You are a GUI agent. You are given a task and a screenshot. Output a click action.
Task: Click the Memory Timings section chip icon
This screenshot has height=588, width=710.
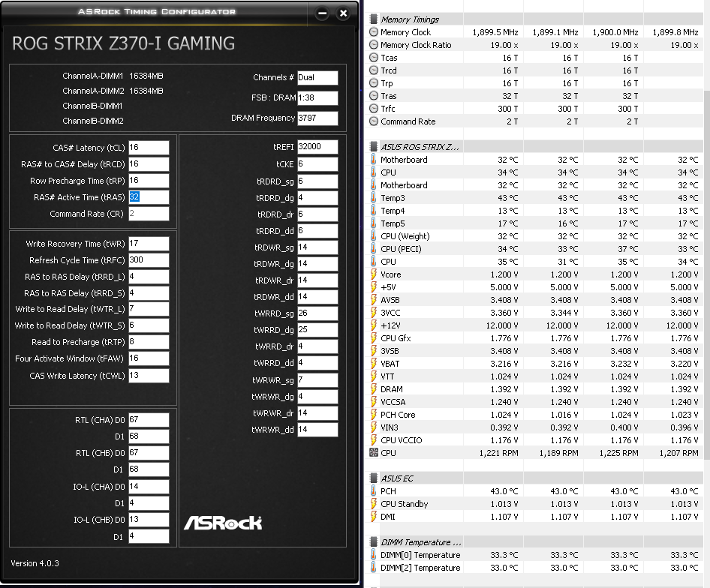pos(374,19)
